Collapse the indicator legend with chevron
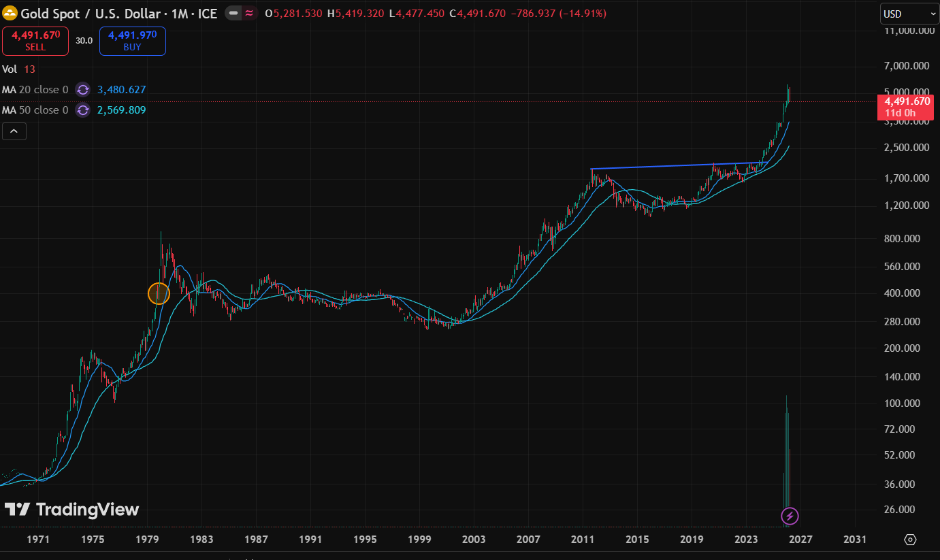Image resolution: width=940 pixels, height=560 pixels. (14, 132)
